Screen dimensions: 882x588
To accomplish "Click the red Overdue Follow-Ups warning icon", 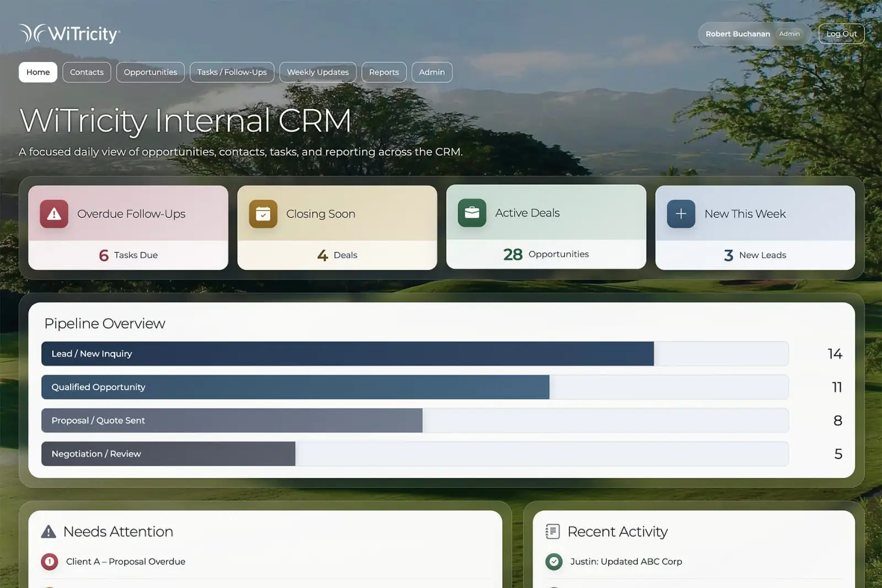I will coord(54,214).
